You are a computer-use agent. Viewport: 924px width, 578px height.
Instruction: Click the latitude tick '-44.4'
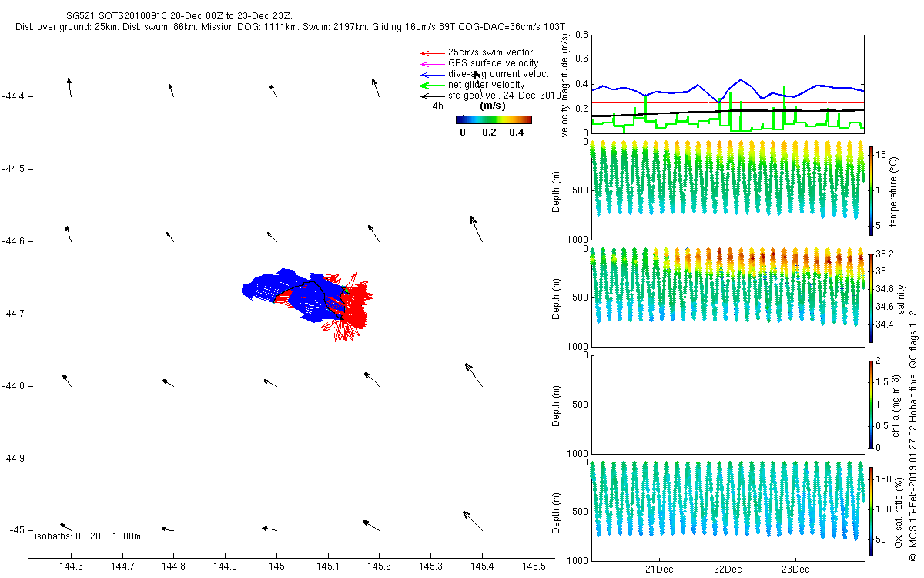coord(13,96)
